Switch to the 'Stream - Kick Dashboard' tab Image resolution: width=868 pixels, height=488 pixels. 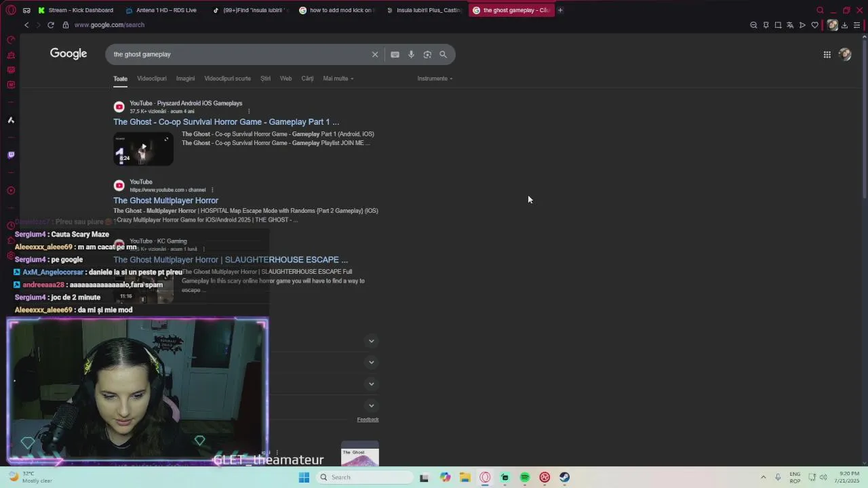point(76,10)
